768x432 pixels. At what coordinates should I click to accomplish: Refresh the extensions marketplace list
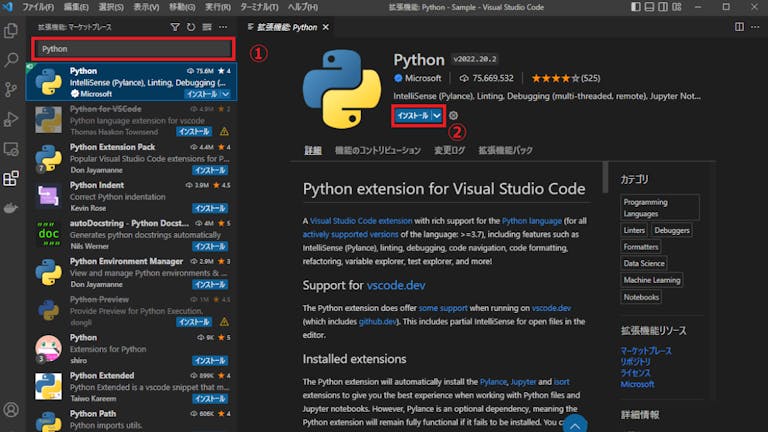coord(191,27)
